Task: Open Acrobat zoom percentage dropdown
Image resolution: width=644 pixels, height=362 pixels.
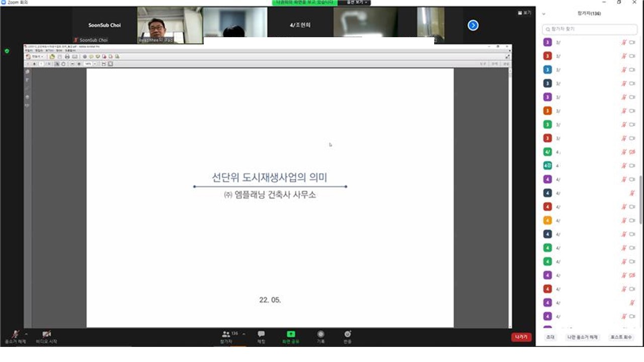Action: [x=95, y=64]
